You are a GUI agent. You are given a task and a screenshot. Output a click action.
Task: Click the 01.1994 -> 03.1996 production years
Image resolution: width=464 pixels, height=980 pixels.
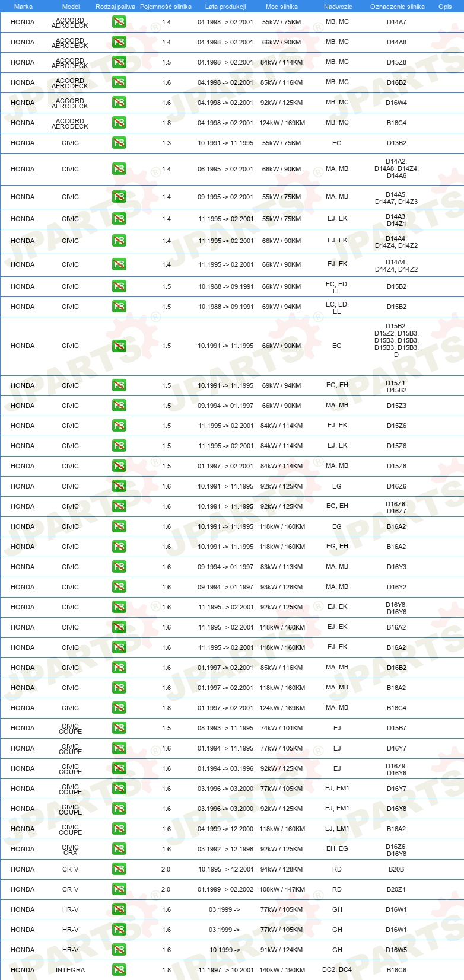click(x=225, y=768)
